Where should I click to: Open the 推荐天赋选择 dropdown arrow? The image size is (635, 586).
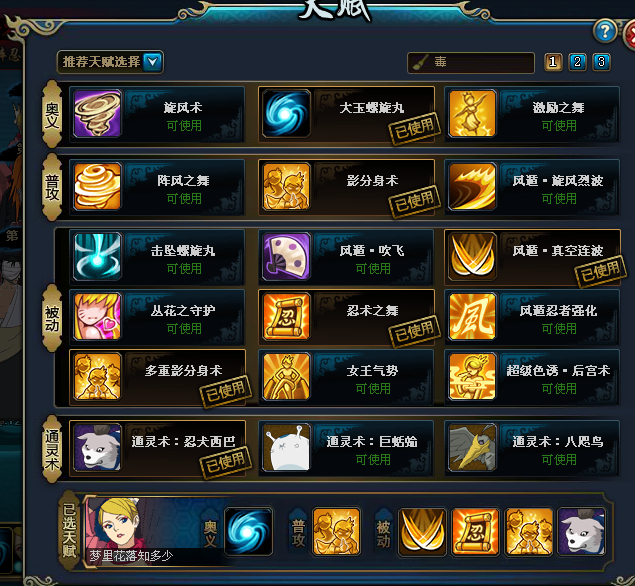[152, 62]
